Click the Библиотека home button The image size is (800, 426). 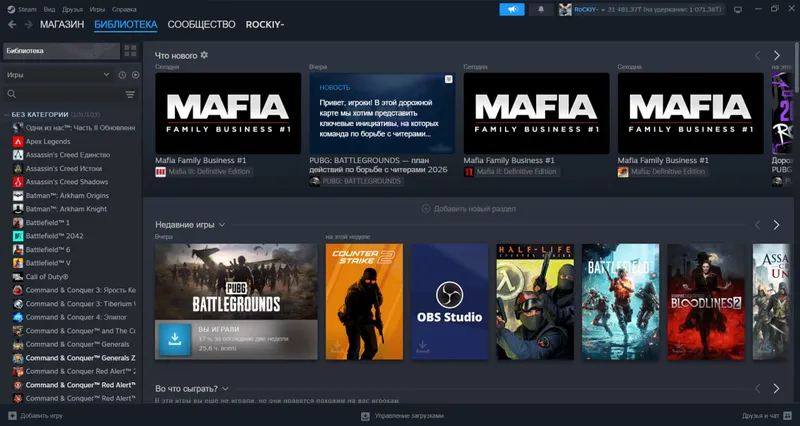(61, 51)
